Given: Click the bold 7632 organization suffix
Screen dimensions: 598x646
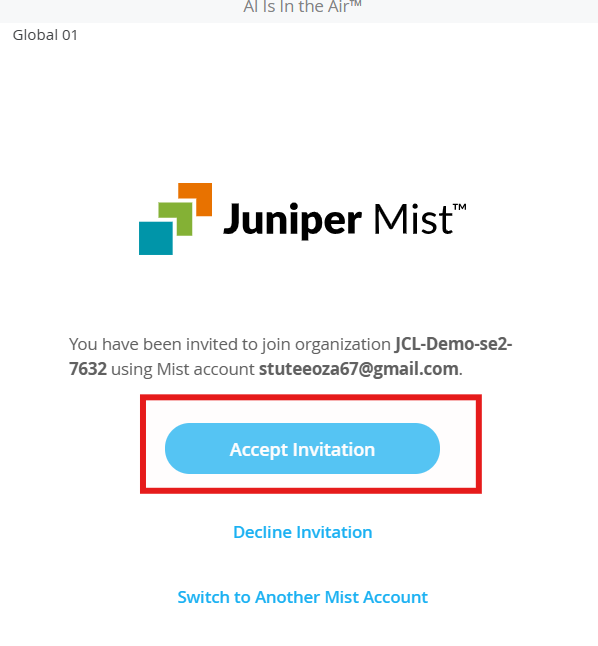Looking at the screenshot, I should pyautogui.click(x=88, y=369).
